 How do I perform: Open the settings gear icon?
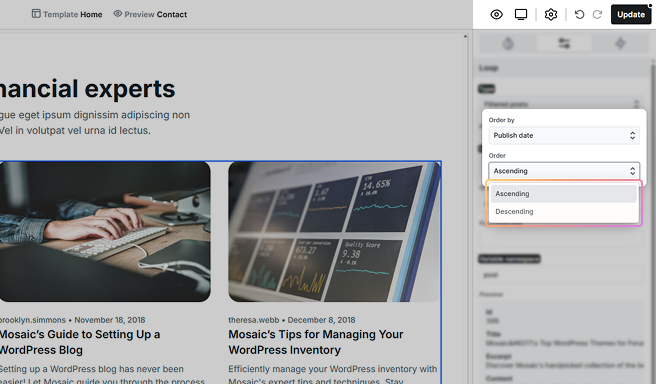pos(551,15)
